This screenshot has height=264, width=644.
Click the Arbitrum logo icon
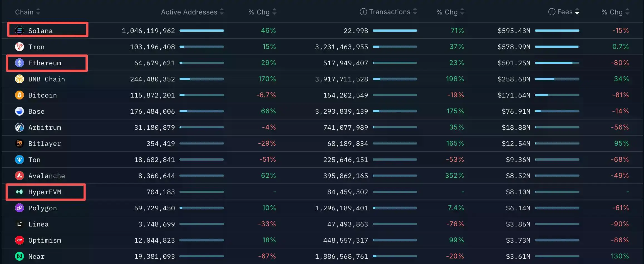[19, 127]
